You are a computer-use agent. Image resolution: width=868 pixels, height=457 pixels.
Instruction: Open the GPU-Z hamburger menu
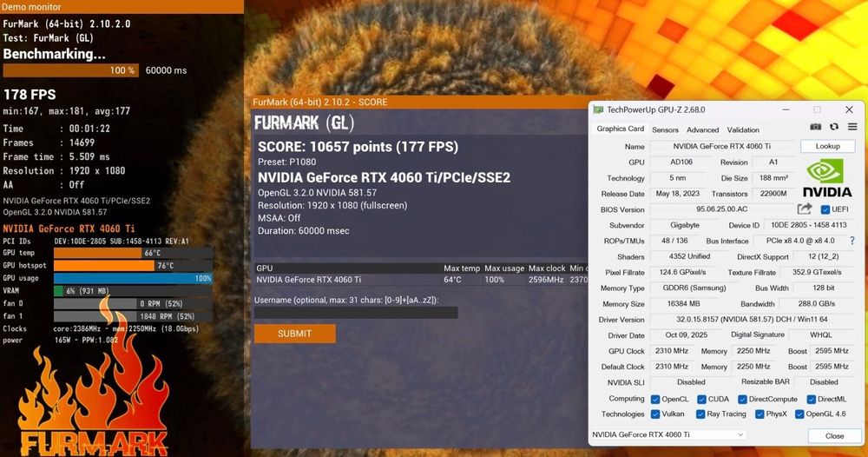(852, 127)
